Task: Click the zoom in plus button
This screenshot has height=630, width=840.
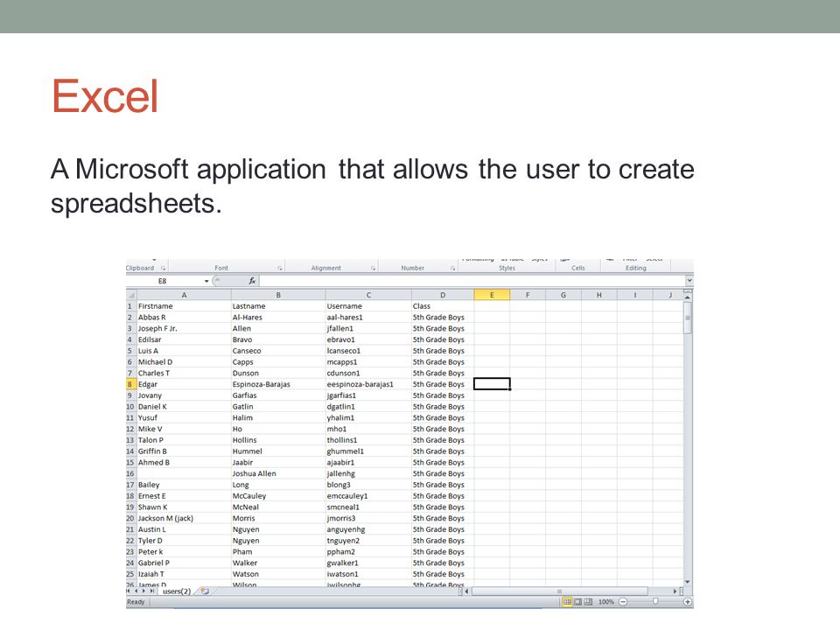Action: point(688,602)
